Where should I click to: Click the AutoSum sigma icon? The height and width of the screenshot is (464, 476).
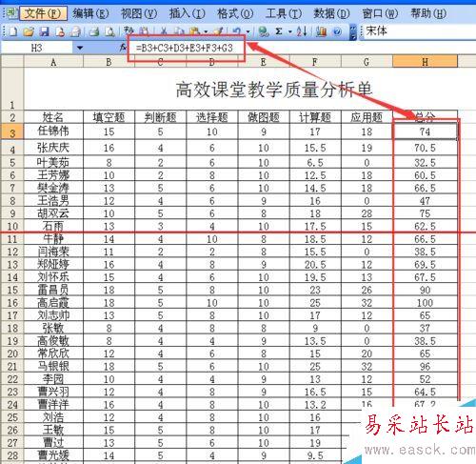279,31
